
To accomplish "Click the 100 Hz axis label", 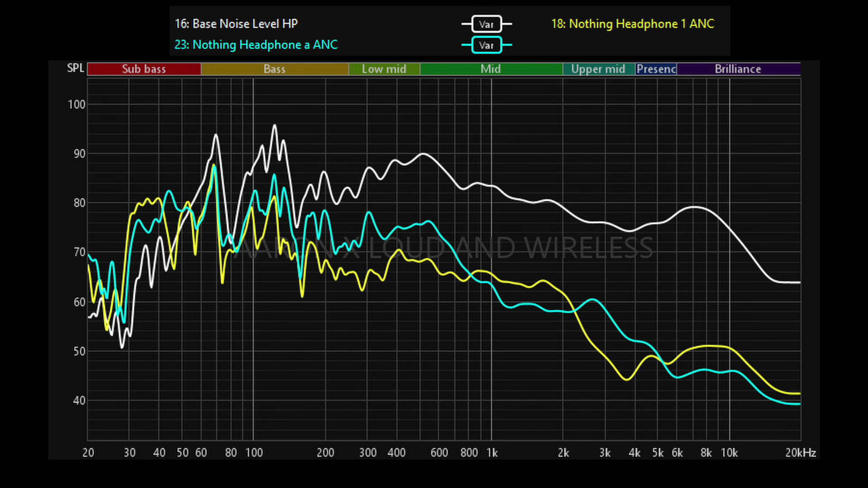I will pyautogui.click(x=254, y=453).
